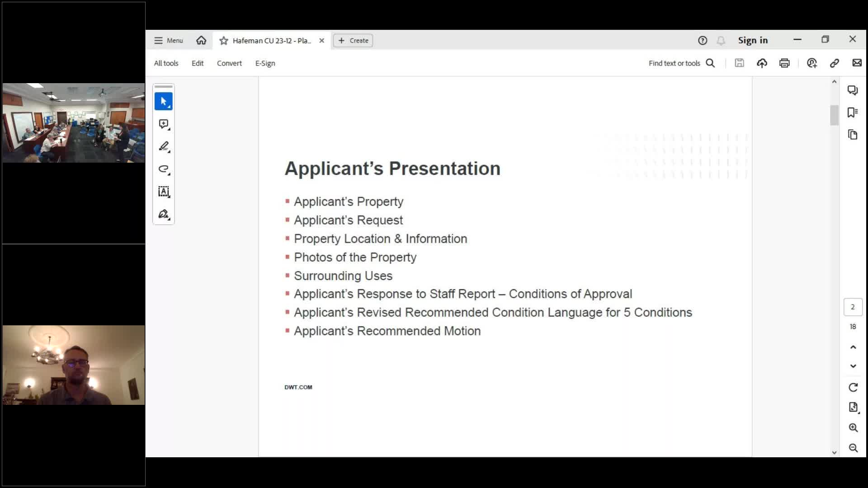
Task: Click the Sign in button
Action: (x=753, y=40)
